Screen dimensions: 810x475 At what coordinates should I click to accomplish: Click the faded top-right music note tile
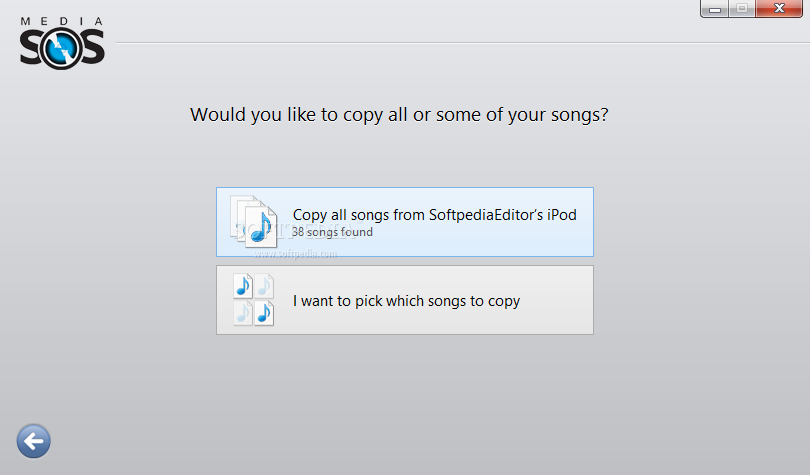point(264,286)
